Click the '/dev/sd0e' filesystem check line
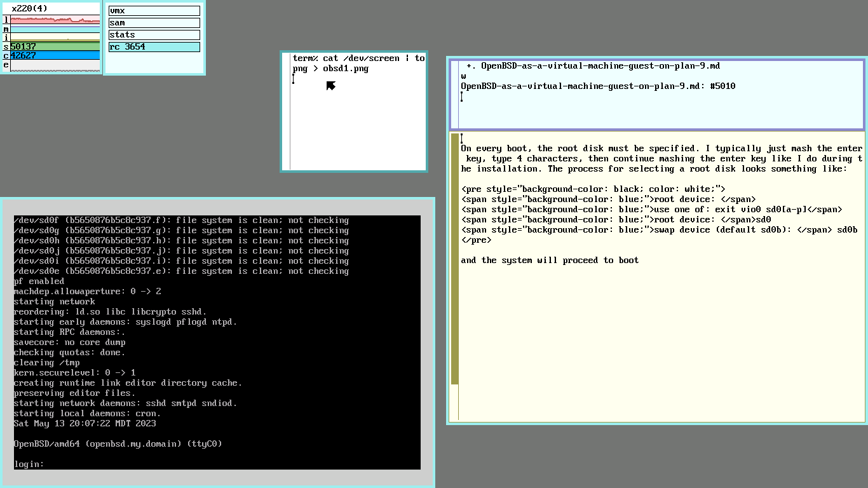 click(x=182, y=271)
